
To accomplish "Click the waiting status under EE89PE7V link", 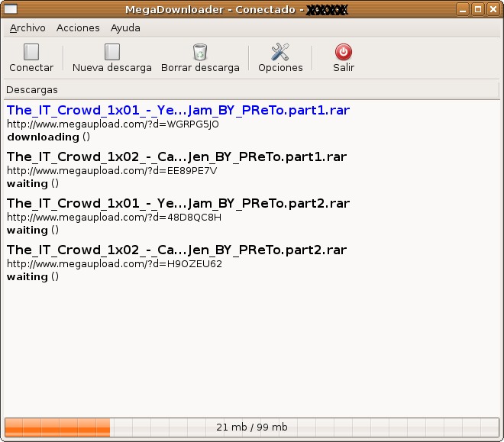I will pos(33,184).
